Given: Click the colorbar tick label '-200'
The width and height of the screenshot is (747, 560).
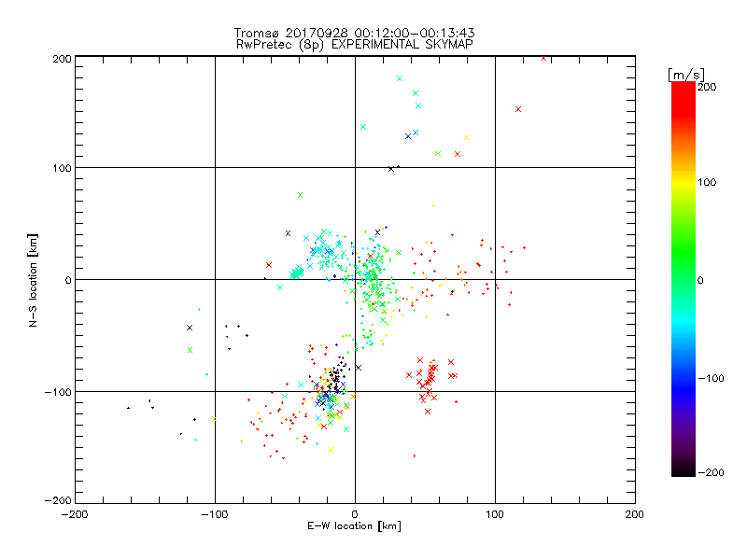Looking at the screenshot, I should [x=711, y=472].
